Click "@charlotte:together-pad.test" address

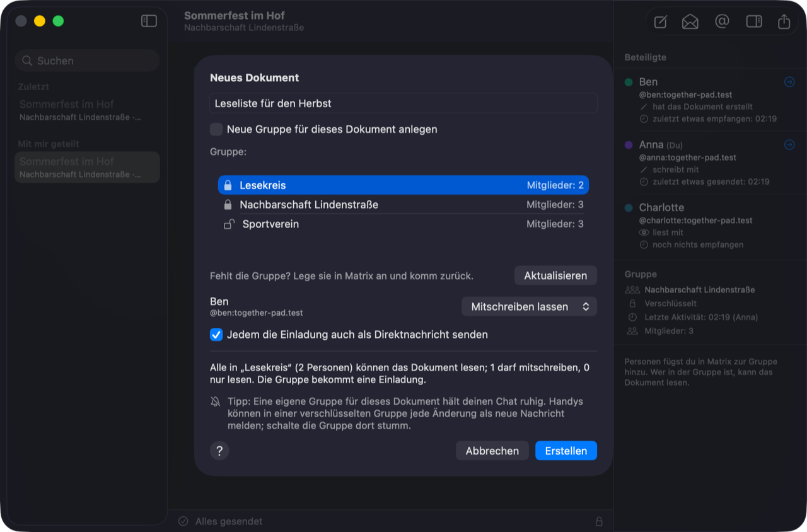pyautogui.click(x=696, y=221)
